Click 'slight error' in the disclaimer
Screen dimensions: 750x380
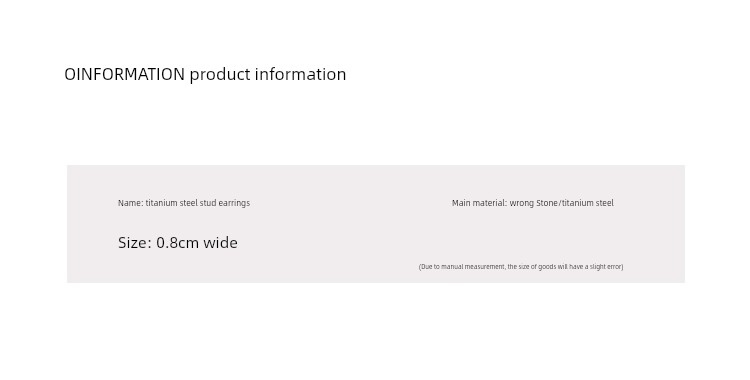tap(606, 267)
